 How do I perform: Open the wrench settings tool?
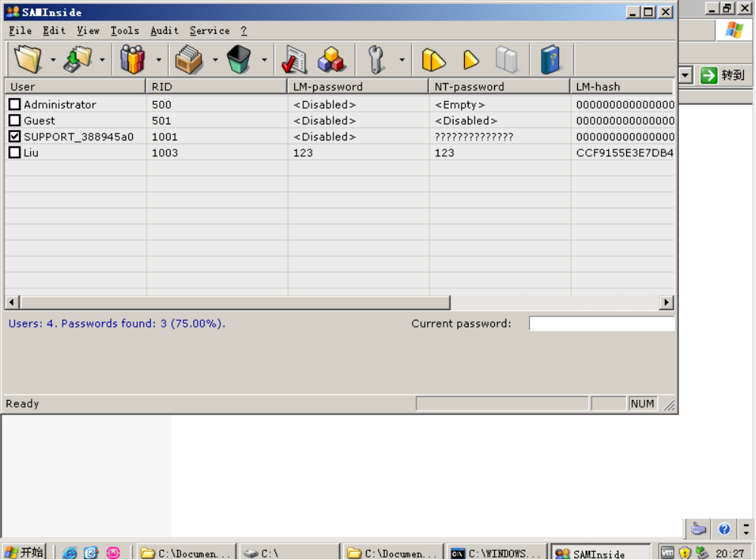(x=376, y=60)
